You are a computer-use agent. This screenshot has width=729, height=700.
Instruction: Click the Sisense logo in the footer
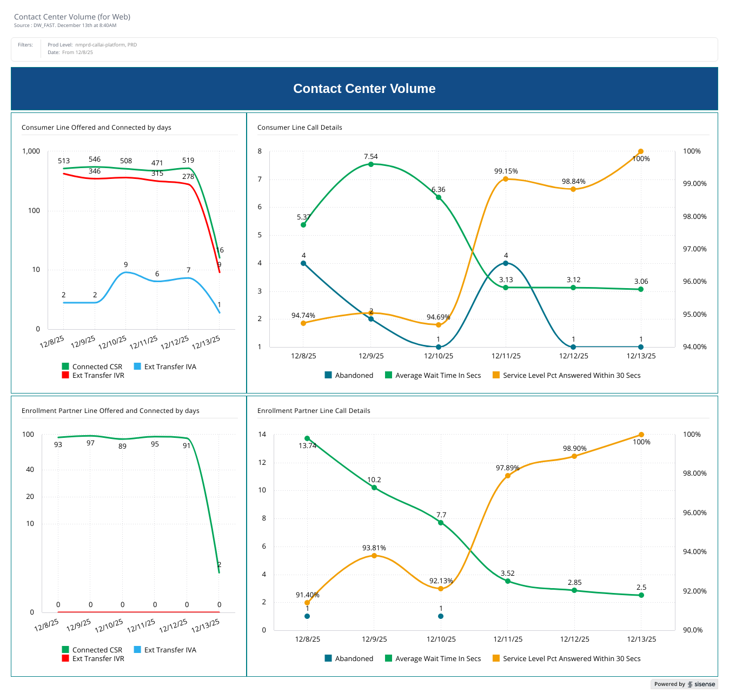tap(701, 684)
